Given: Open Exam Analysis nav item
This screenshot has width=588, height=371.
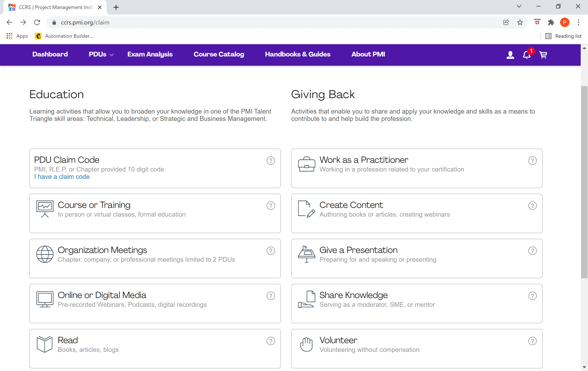Looking at the screenshot, I should pos(150,54).
